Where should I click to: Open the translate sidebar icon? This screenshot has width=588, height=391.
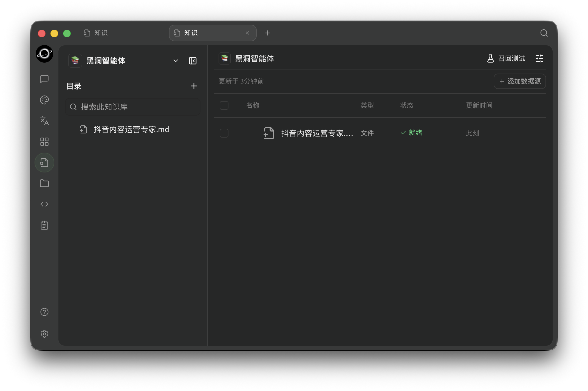[44, 121]
